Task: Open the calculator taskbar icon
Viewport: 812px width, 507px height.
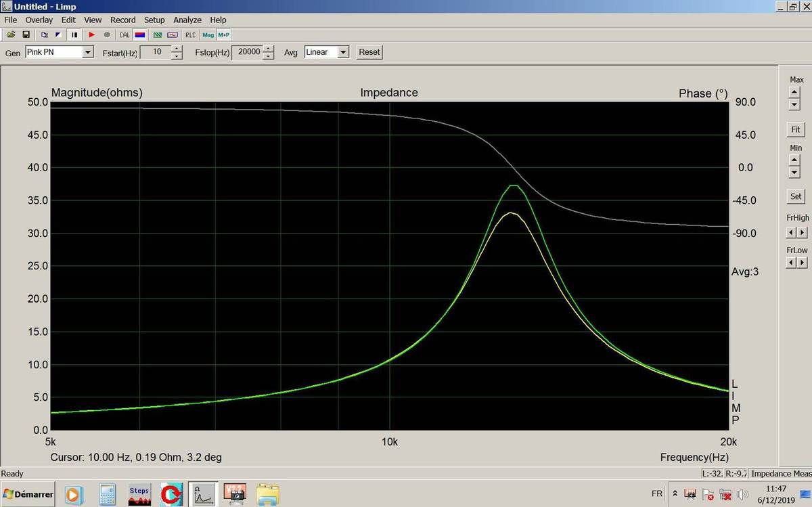Action: tap(107, 494)
